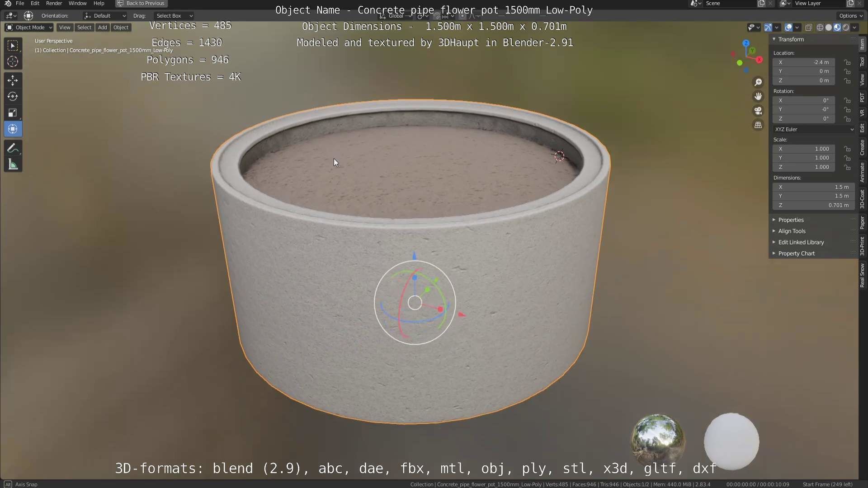This screenshot has width=868, height=488.
Task: Click the Zoom viewport magnifier icon
Action: 758,82
